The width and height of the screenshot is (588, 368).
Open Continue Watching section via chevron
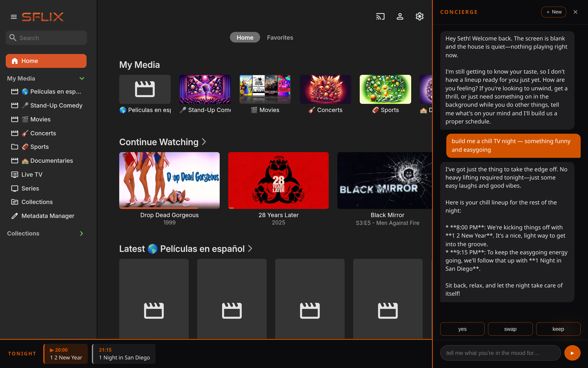click(x=204, y=142)
